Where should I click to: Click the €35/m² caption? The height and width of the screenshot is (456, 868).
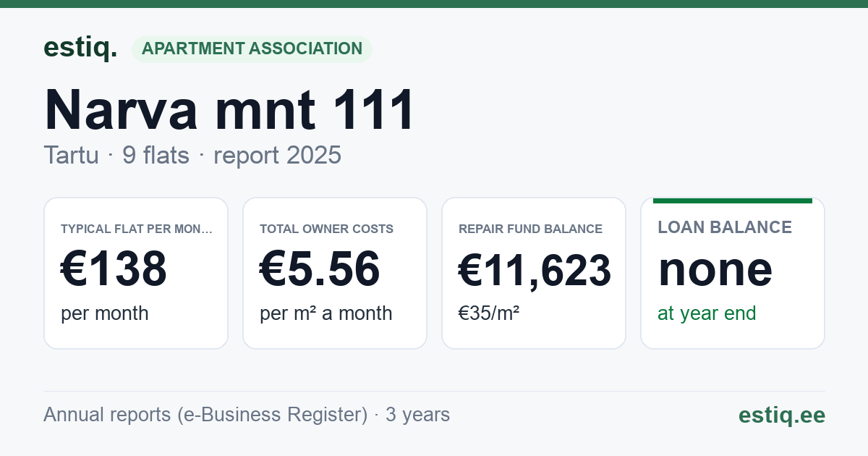[x=489, y=313]
